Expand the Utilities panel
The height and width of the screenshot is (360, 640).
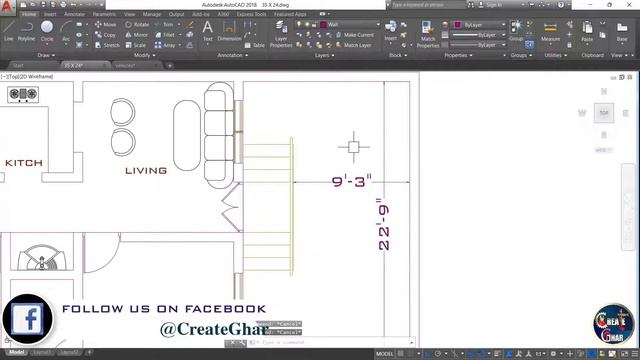[556, 55]
